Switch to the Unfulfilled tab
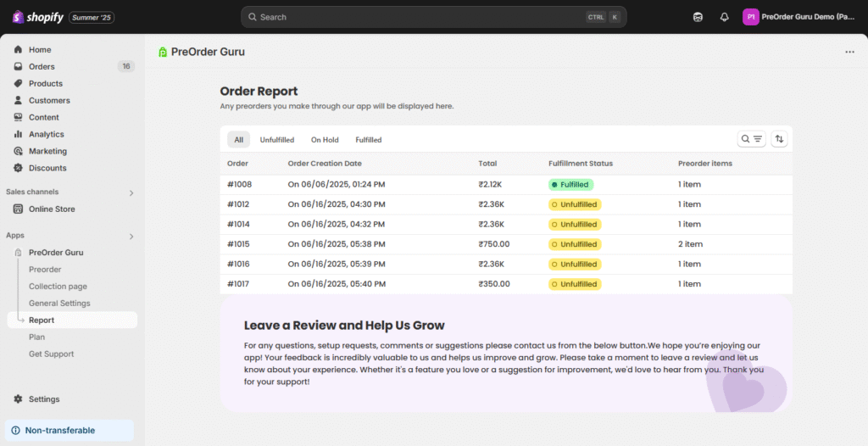Image resolution: width=868 pixels, height=446 pixels. 277,140
